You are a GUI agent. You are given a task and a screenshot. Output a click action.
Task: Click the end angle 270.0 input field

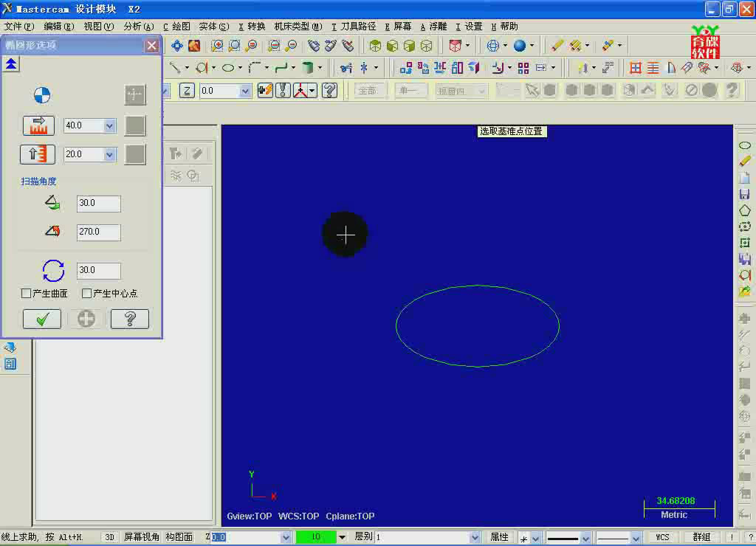point(98,232)
